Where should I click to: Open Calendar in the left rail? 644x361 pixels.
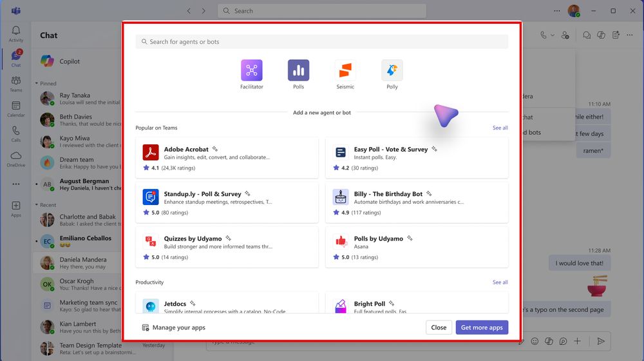pyautogui.click(x=16, y=109)
